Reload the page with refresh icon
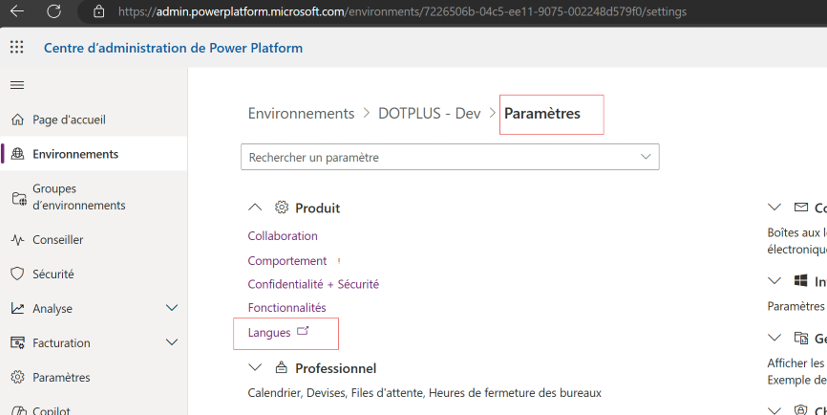 pyautogui.click(x=54, y=12)
